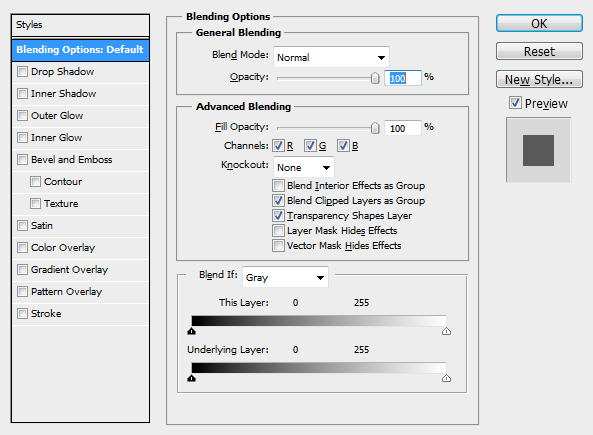Expand the Knockout dropdown
This screenshot has height=435, width=593.
(304, 167)
